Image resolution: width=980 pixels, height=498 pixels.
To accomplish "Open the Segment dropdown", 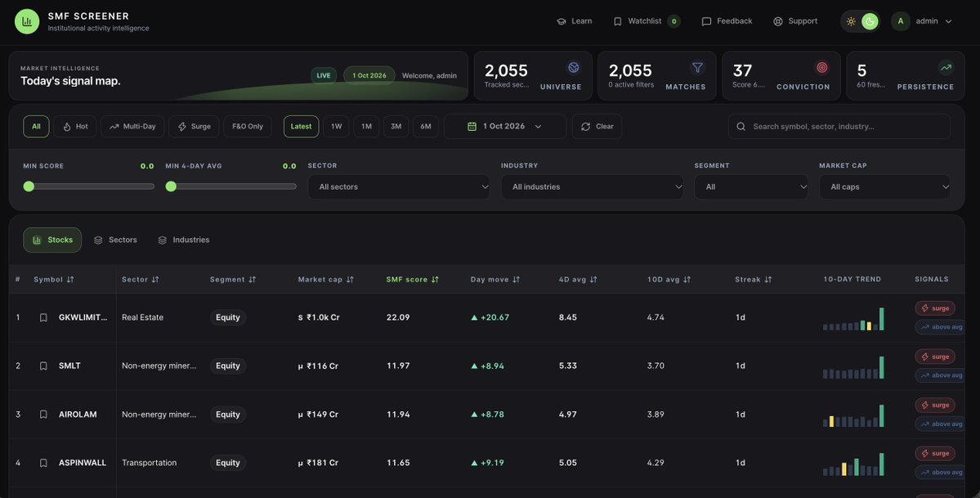I will pos(751,187).
